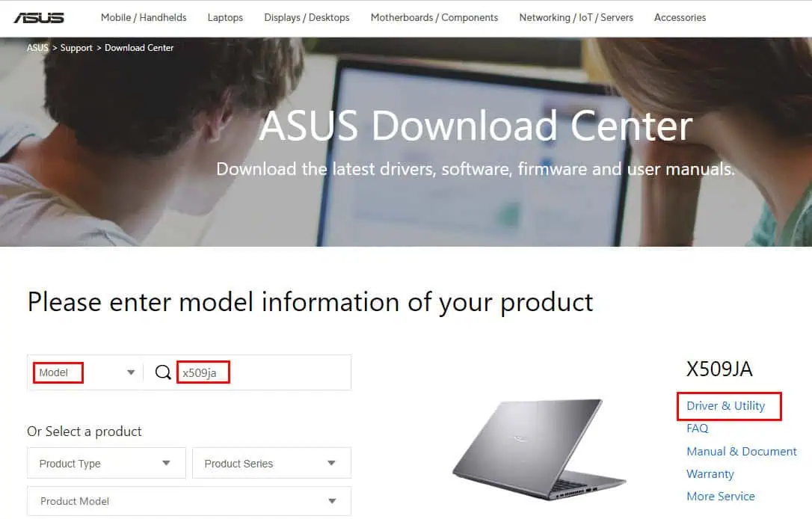812x519 pixels.
Task: Go to ASUS breadcrumb link
Action: tap(37, 48)
